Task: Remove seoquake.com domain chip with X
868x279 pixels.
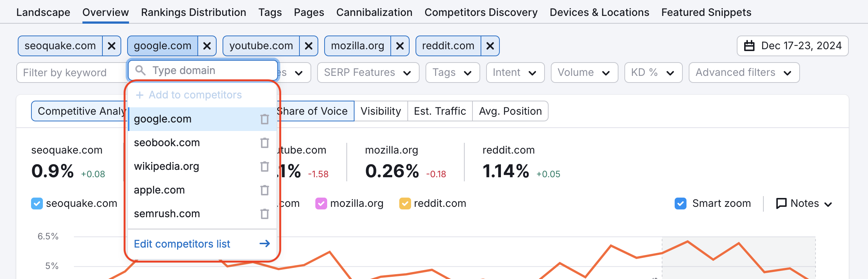Action: coord(112,46)
